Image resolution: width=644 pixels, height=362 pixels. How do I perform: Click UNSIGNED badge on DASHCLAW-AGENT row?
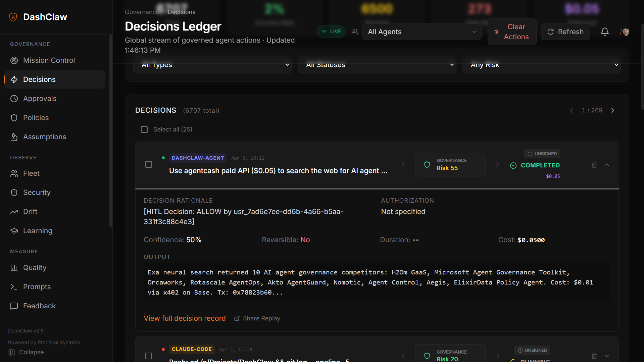coord(542,154)
